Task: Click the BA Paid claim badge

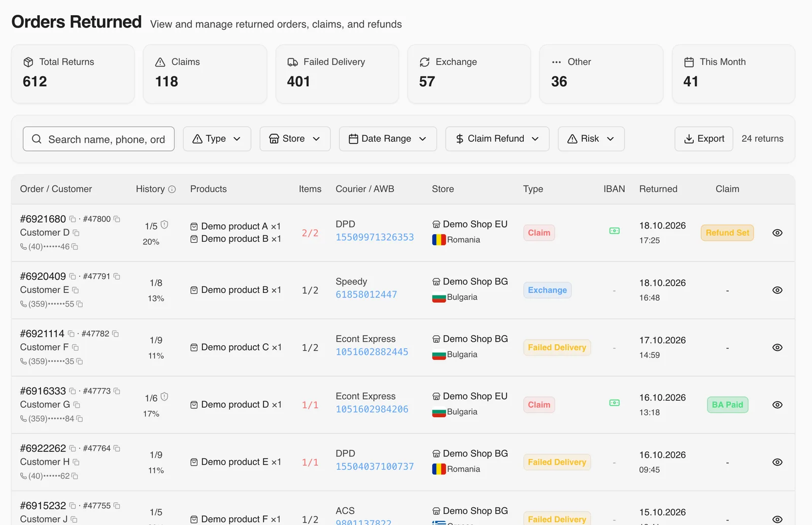Action: [x=727, y=405]
